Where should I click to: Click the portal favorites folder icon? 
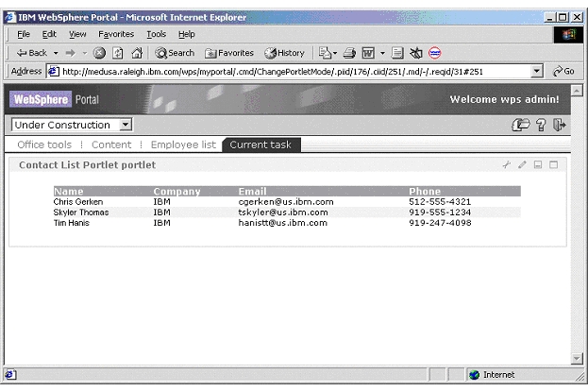[520, 125]
